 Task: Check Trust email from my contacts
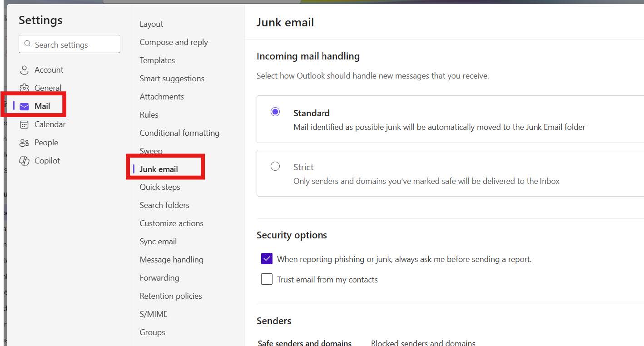coord(267,279)
